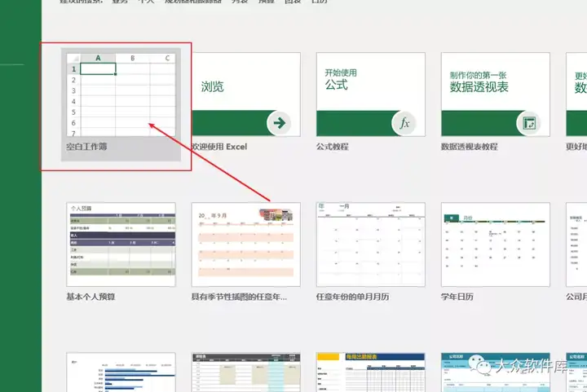This screenshot has height=392, width=587.
Task: Click the 数据透视表教程 caption
Action: pos(470,147)
